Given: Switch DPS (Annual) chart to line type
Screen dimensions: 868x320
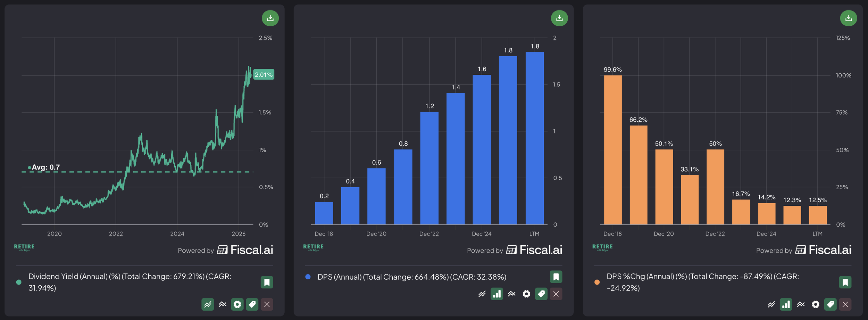Looking at the screenshot, I should (x=482, y=294).
